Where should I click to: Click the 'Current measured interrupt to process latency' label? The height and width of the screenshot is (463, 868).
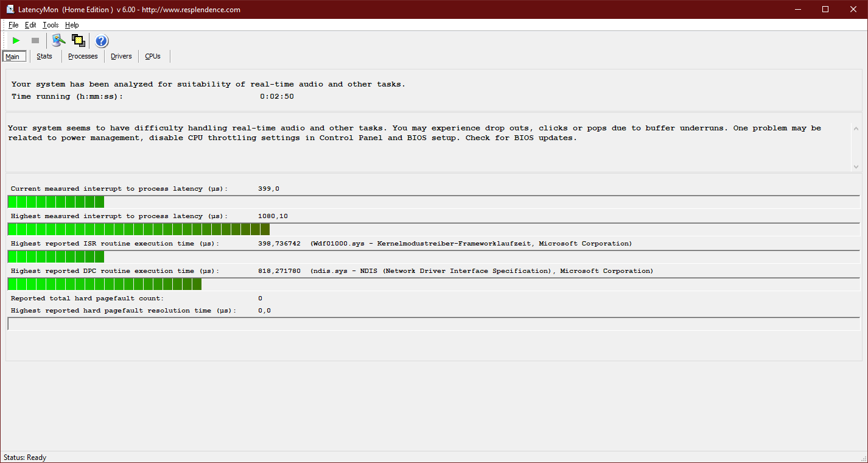(x=119, y=189)
